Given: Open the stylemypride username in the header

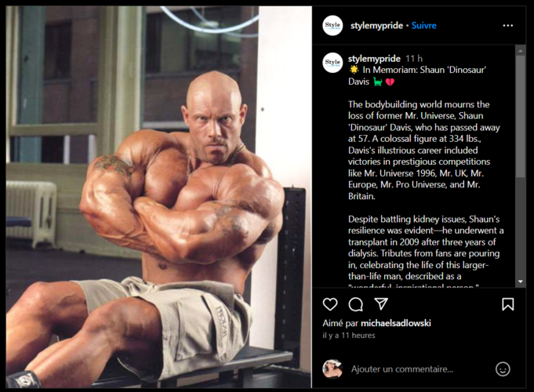Looking at the screenshot, I should point(376,26).
